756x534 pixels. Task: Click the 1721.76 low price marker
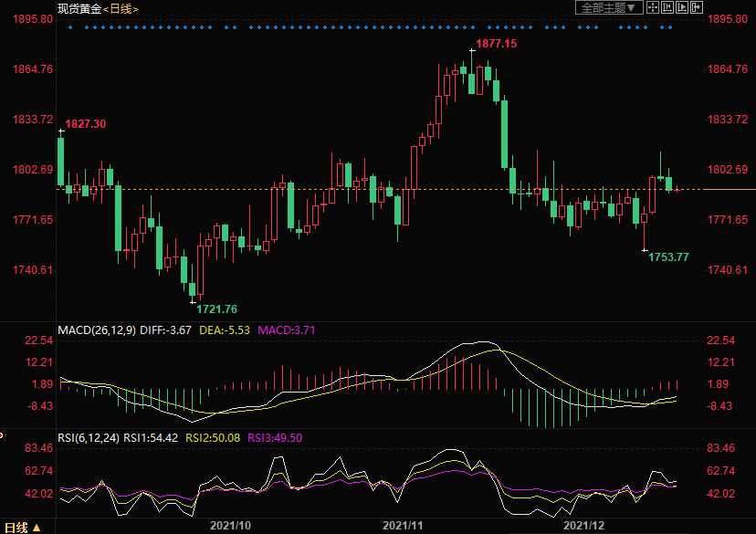click(x=216, y=309)
